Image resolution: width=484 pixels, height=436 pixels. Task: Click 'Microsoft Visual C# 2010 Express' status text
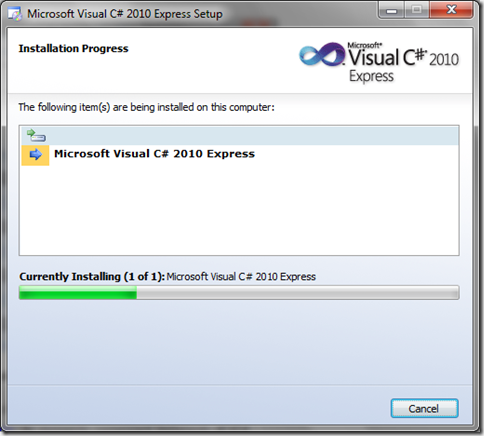pyautogui.click(x=241, y=277)
